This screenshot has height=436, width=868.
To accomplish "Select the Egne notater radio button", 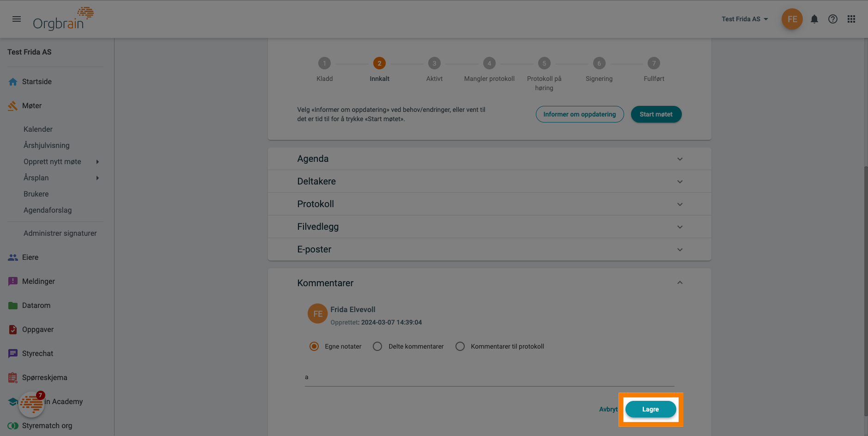I will (314, 346).
